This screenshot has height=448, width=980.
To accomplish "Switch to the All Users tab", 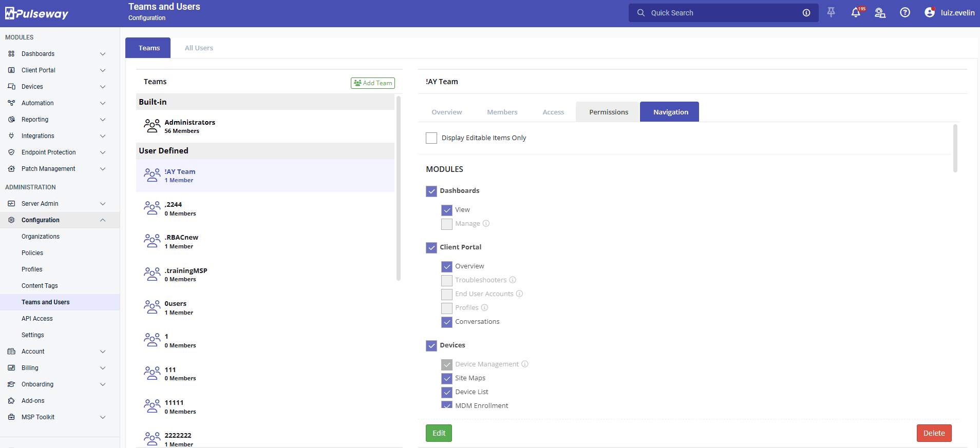I will (199, 48).
